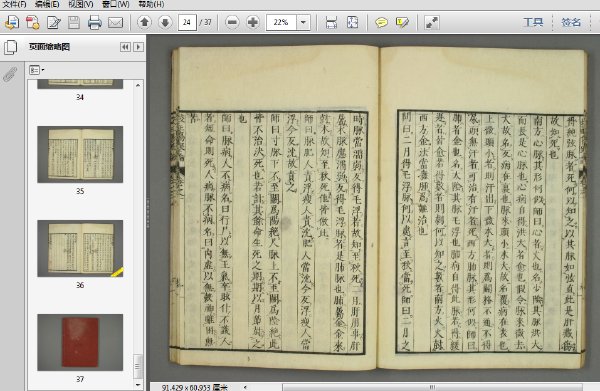Click the print icon
600x391 pixels.
click(95, 23)
